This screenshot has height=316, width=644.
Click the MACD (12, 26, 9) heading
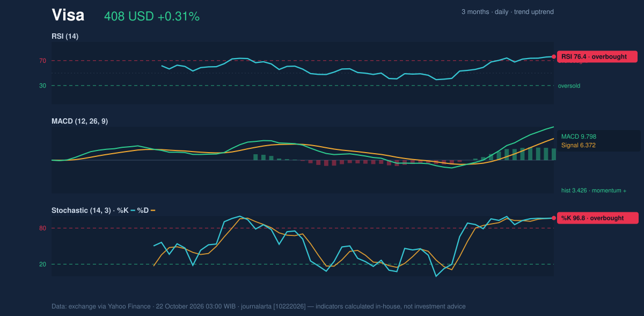pos(79,121)
